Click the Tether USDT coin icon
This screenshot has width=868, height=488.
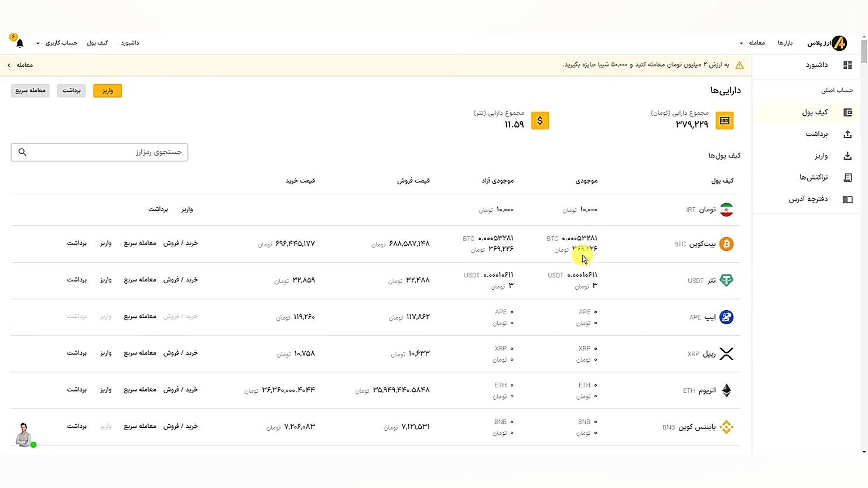(726, 280)
